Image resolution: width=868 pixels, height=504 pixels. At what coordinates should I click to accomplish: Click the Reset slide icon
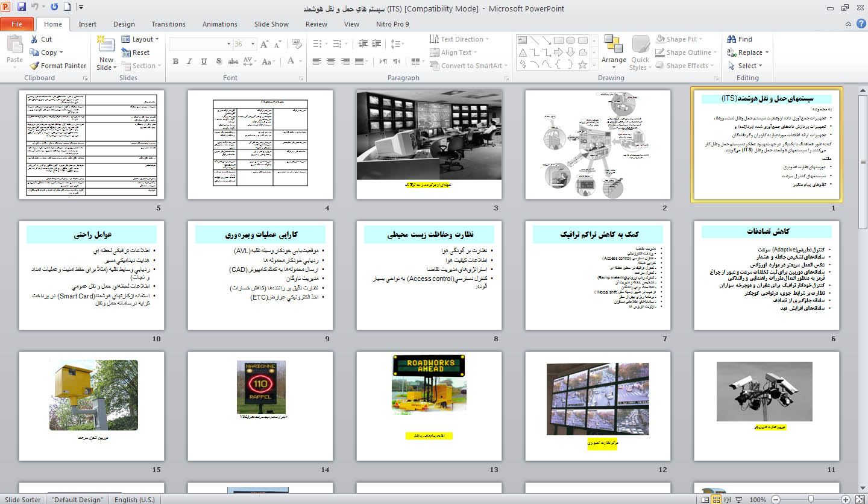pos(126,52)
